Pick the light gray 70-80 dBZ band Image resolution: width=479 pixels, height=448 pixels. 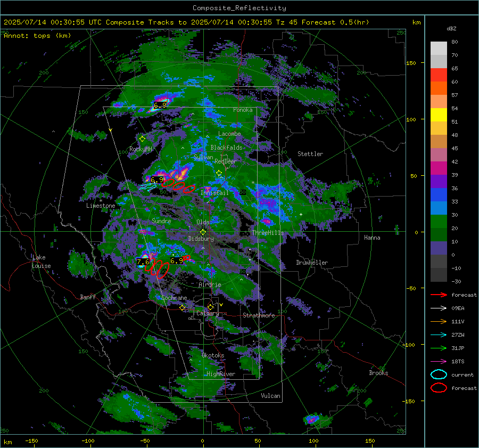439,48
